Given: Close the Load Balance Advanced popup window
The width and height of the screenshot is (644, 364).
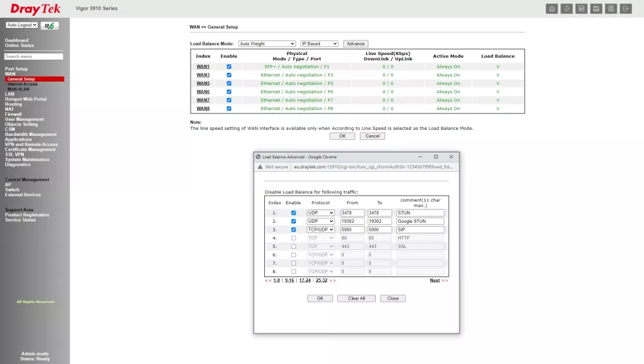Looking at the screenshot, I should point(451,156).
